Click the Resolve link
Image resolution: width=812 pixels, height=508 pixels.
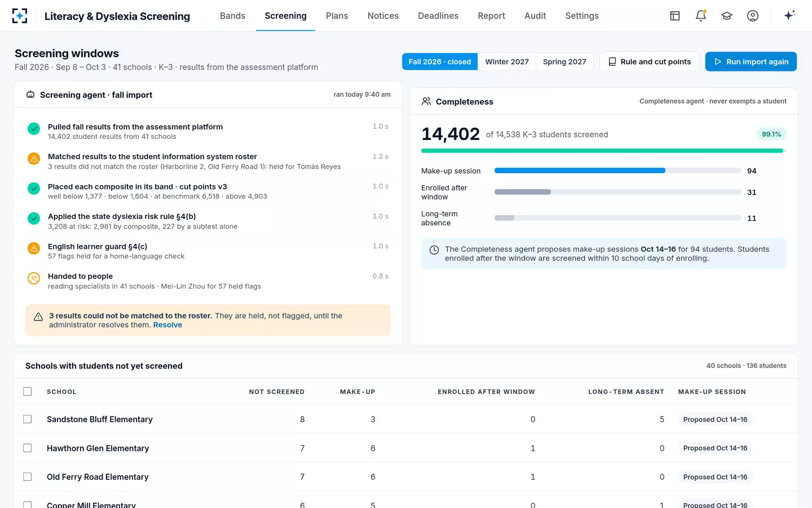tap(167, 325)
